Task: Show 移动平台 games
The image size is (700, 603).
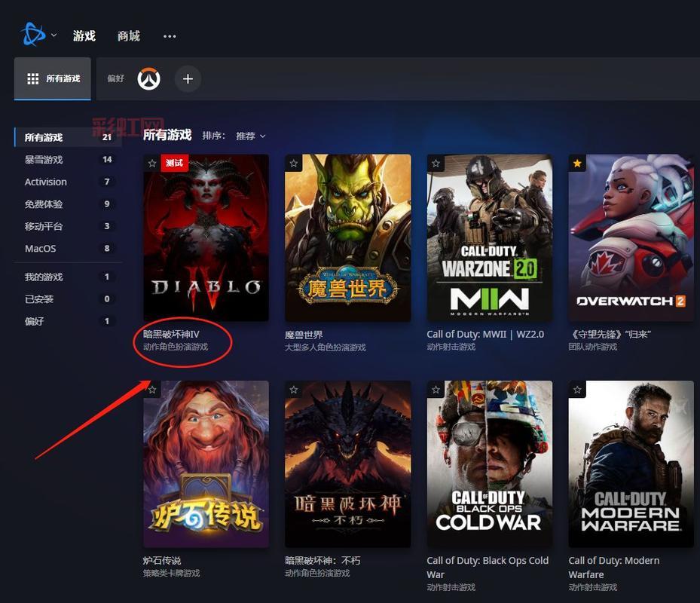Action: point(69,226)
